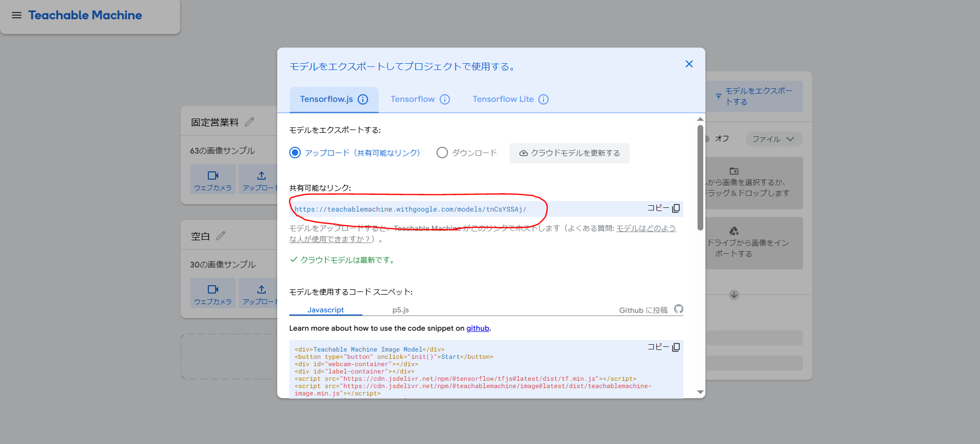The width and height of the screenshot is (980, 444).
Task: Click アップロード button in 固定営業料 class
Action: (x=258, y=179)
